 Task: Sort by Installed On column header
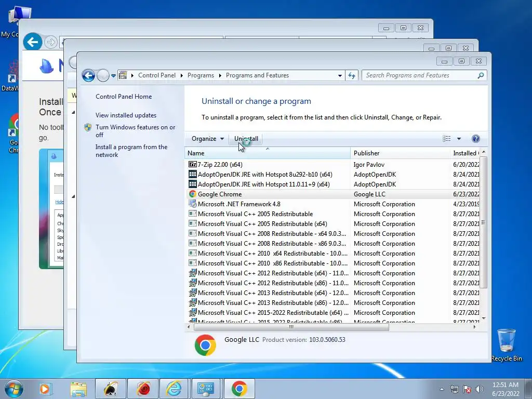(x=465, y=153)
